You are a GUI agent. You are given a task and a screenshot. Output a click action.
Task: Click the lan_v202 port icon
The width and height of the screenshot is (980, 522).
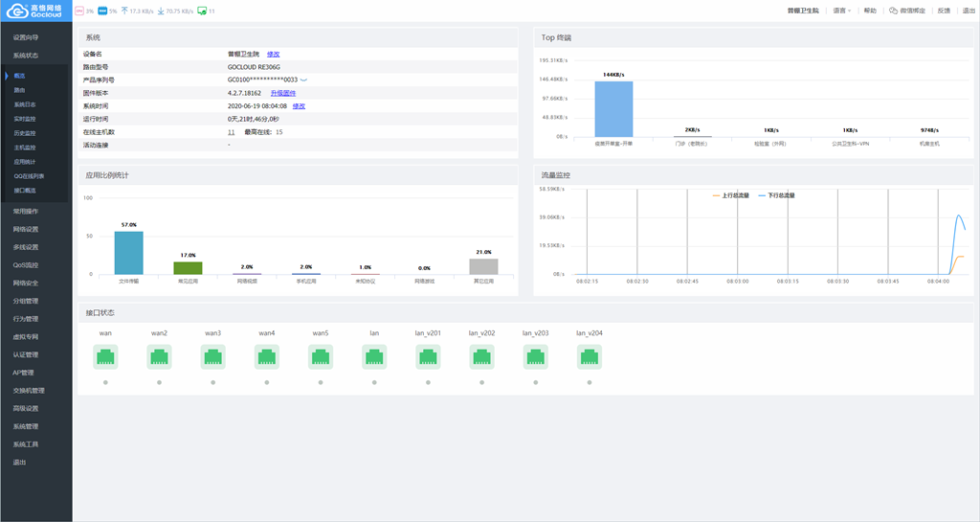pos(482,357)
